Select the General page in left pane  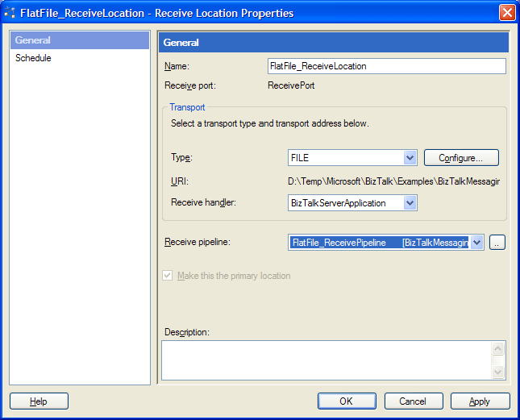80,40
